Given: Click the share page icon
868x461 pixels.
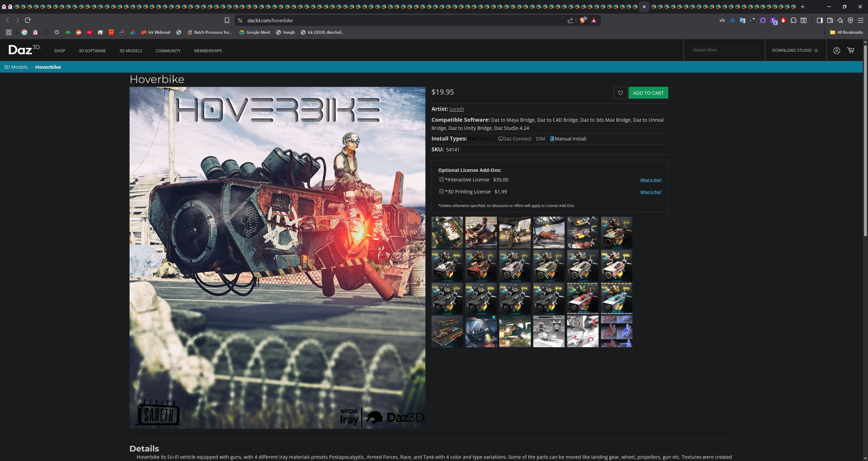Looking at the screenshot, I should (x=570, y=21).
